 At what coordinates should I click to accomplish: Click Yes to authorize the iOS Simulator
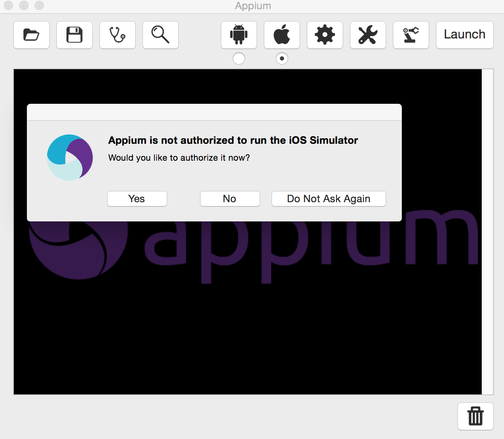tap(137, 199)
